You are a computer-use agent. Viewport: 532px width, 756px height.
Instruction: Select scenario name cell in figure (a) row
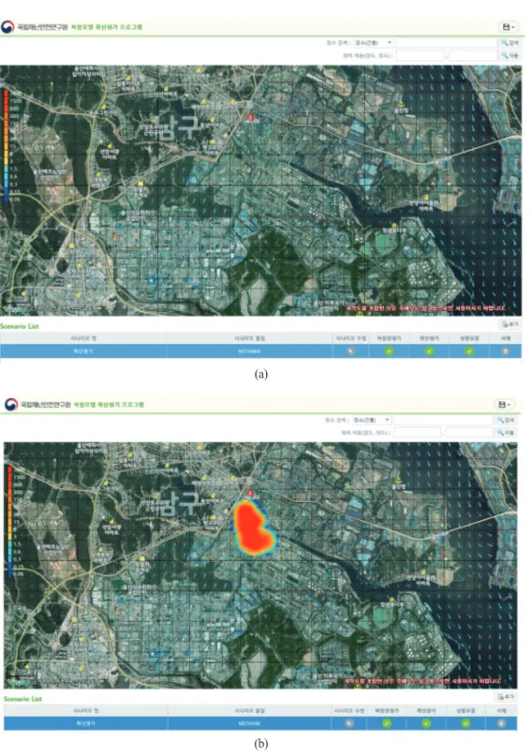(x=83, y=351)
